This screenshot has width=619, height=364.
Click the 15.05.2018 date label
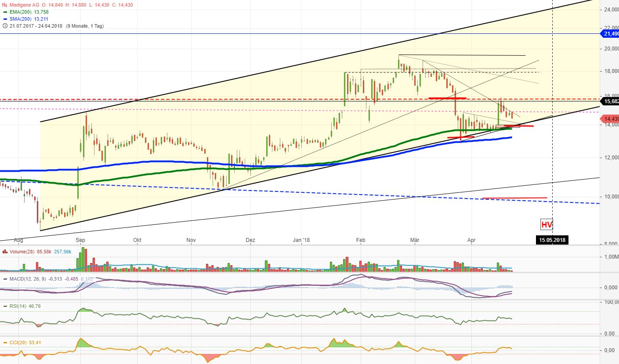coord(551,240)
